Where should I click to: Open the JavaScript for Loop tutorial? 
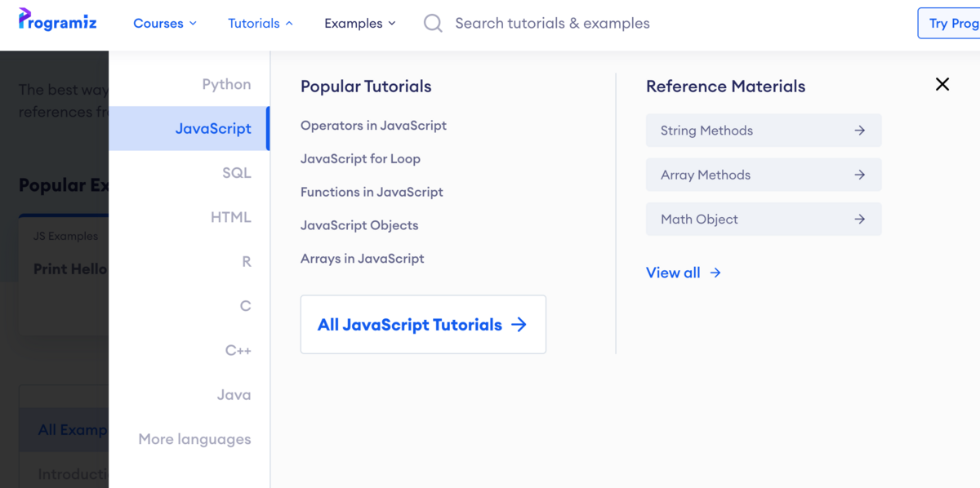(x=360, y=159)
